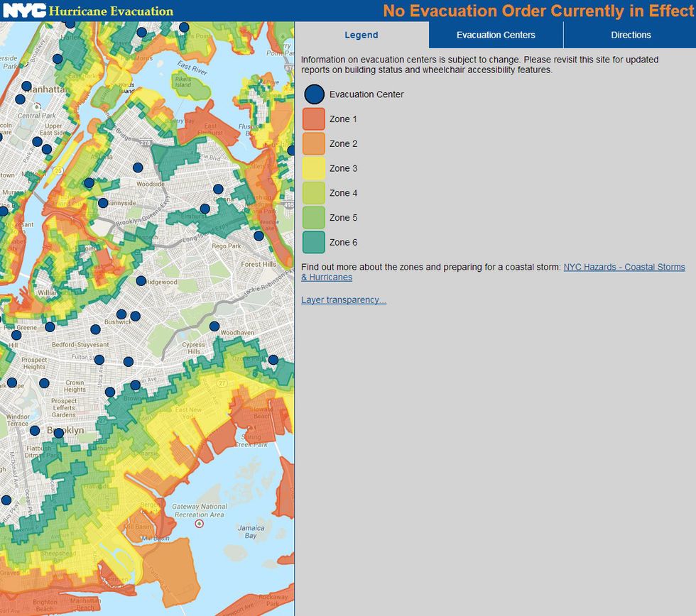Viewport: 696px width, 616px height.
Task: Click the Hurricane Evacuation header title
Action: [x=111, y=11]
